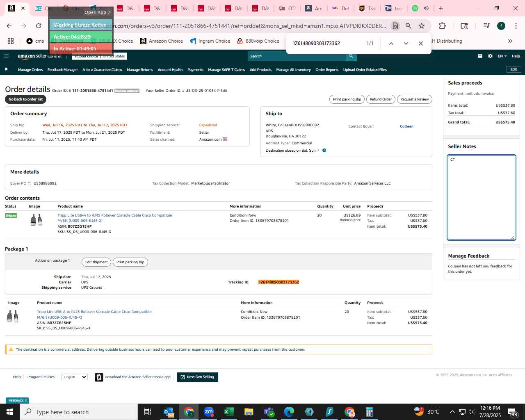This screenshot has width=525, height=420.
Task: Open a new browser tab
Action: point(441,8)
